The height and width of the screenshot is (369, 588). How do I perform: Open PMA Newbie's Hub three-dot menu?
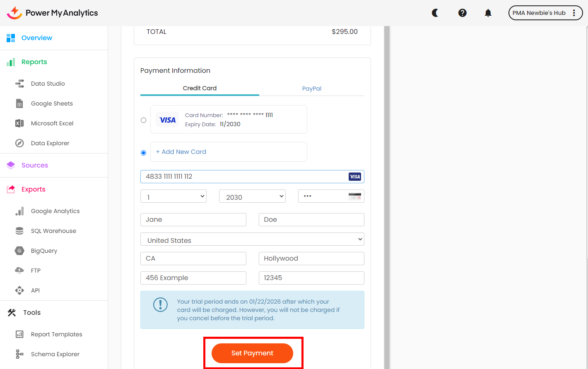[x=574, y=13]
